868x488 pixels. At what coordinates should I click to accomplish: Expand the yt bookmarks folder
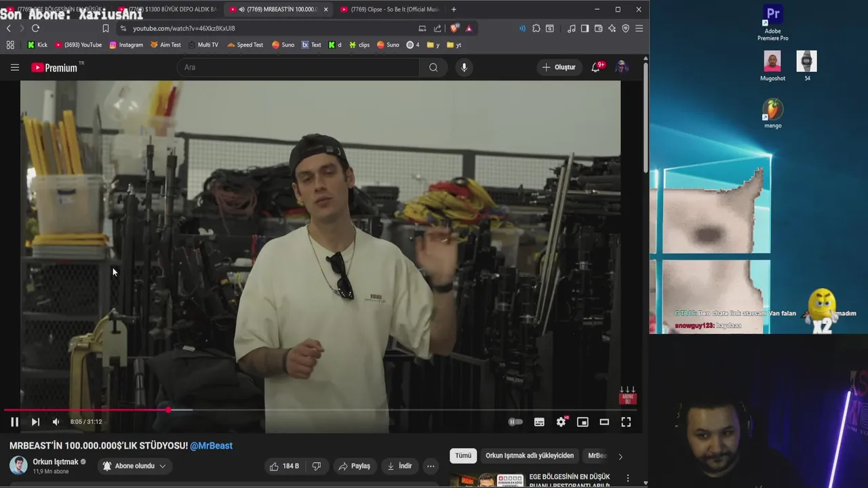click(x=454, y=45)
